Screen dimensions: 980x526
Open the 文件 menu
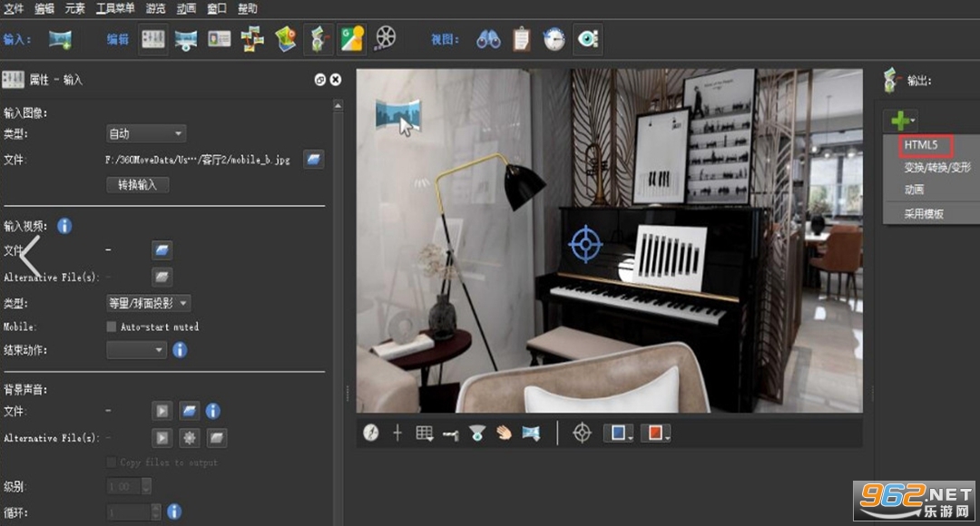point(14,8)
